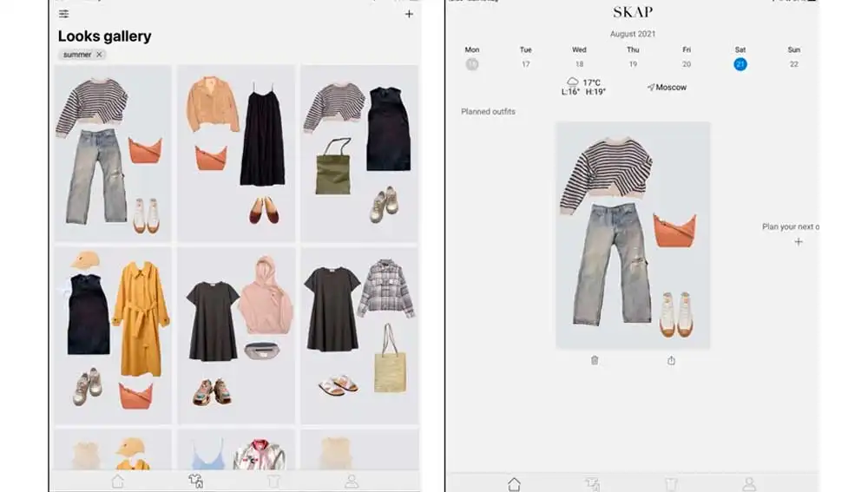Open the striped sweater with green tote look
This screenshot has height=492, width=868.
[x=359, y=153]
